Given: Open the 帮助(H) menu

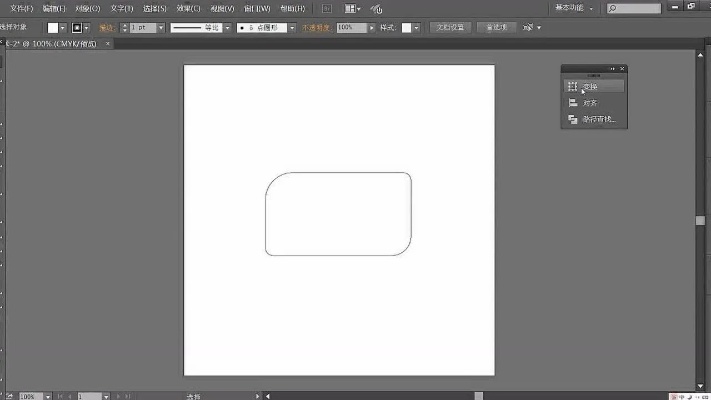Looking at the screenshot, I should pos(292,9).
